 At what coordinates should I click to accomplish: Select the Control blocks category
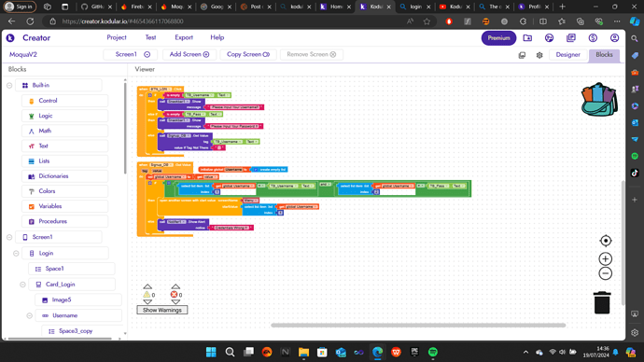click(x=64, y=101)
